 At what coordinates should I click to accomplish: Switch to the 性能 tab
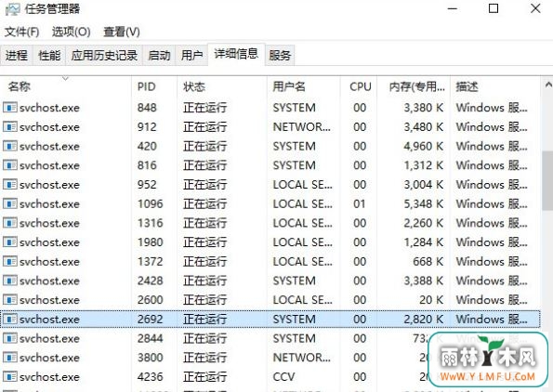[x=49, y=56]
